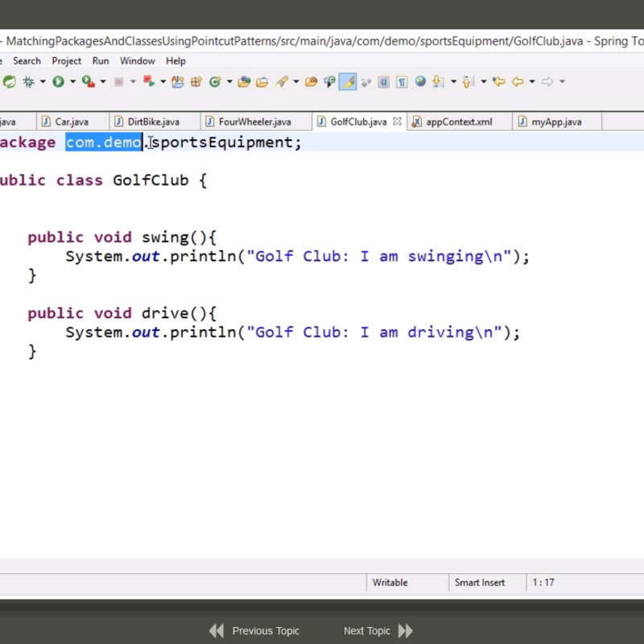Click the Previous Topic link
The width and height of the screenshot is (644, 644).
266,630
